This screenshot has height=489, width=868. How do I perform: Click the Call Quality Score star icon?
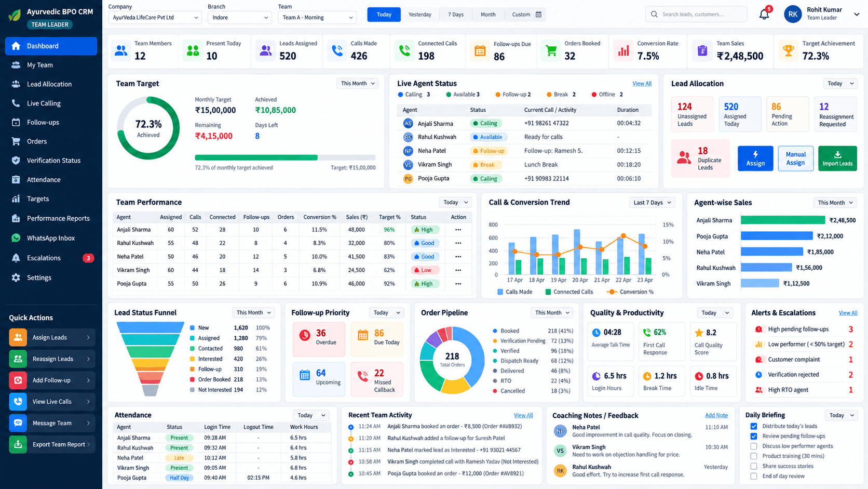click(x=699, y=333)
